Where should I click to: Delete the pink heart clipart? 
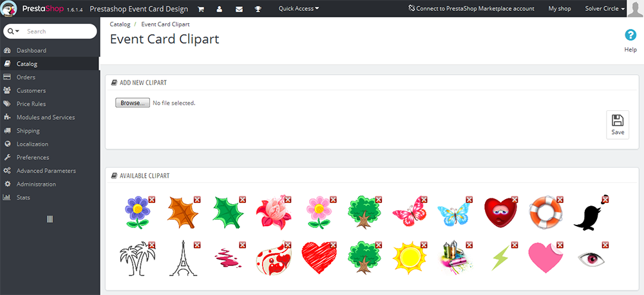560,245
